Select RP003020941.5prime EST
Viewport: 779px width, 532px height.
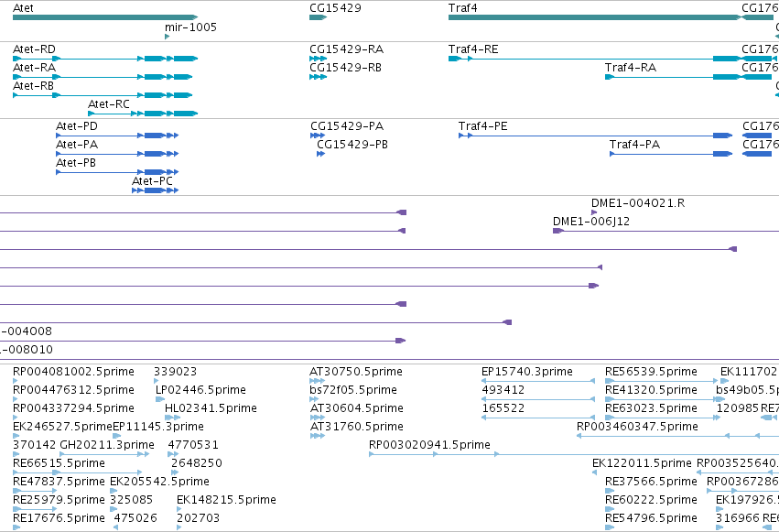click(574, 454)
